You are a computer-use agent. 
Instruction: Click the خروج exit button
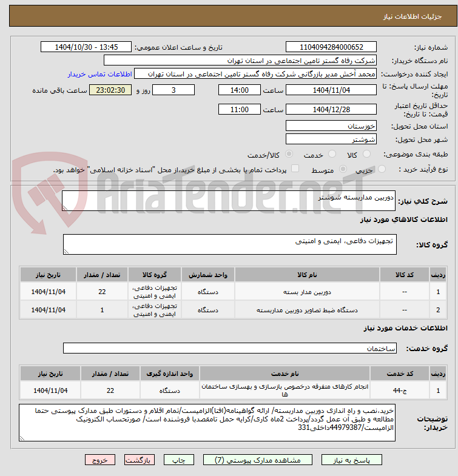point(100,460)
